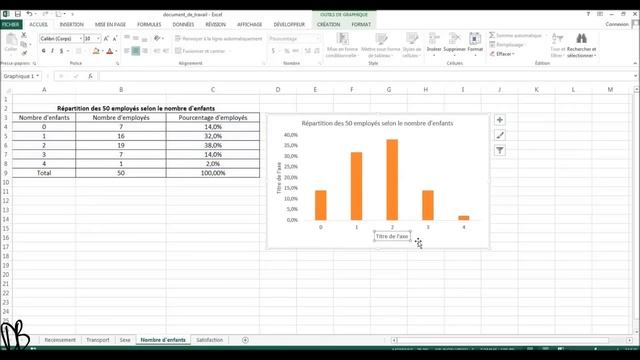Switch to the MISE EN PAGE tab
The width and height of the screenshot is (640, 360).
click(110, 24)
